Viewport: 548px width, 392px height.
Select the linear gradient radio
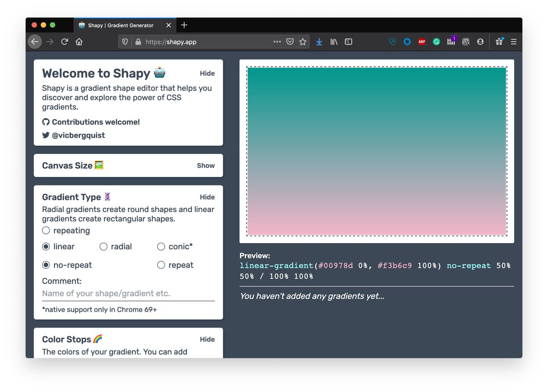point(46,247)
